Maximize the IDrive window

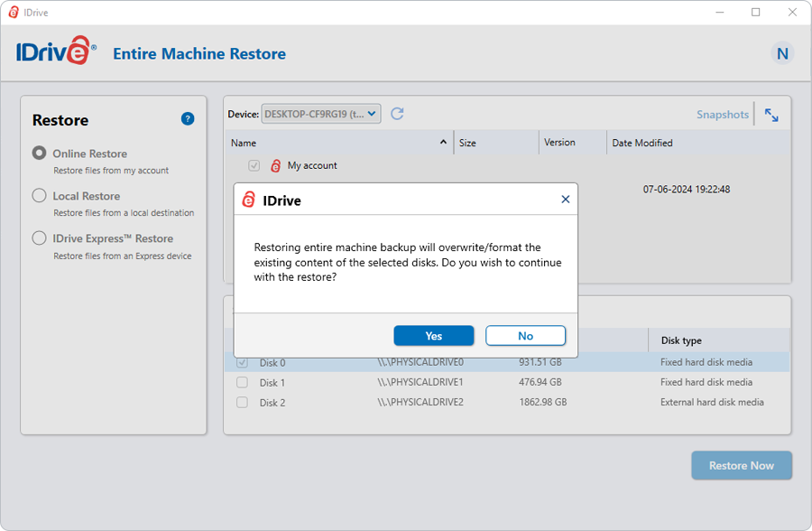click(x=755, y=12)
